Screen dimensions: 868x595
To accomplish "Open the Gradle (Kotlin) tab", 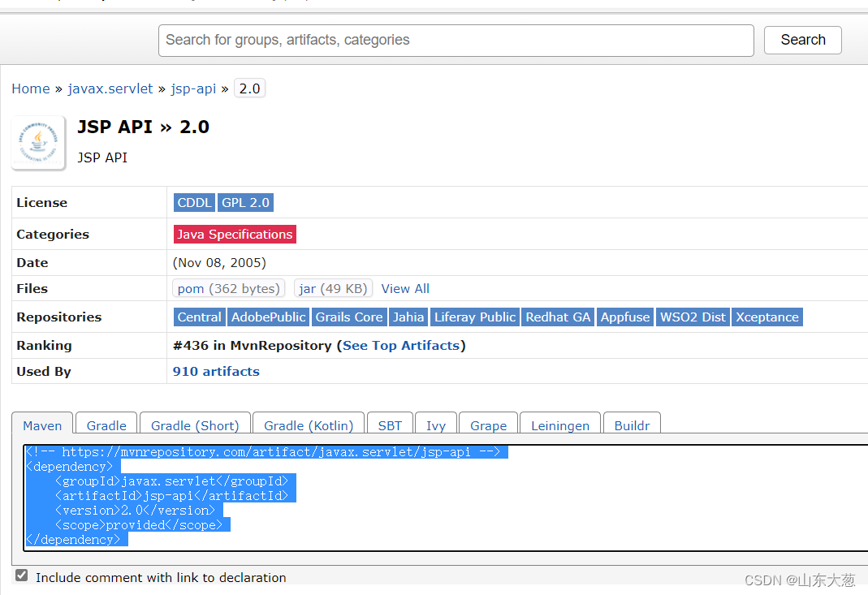I will tap(308, 425).
